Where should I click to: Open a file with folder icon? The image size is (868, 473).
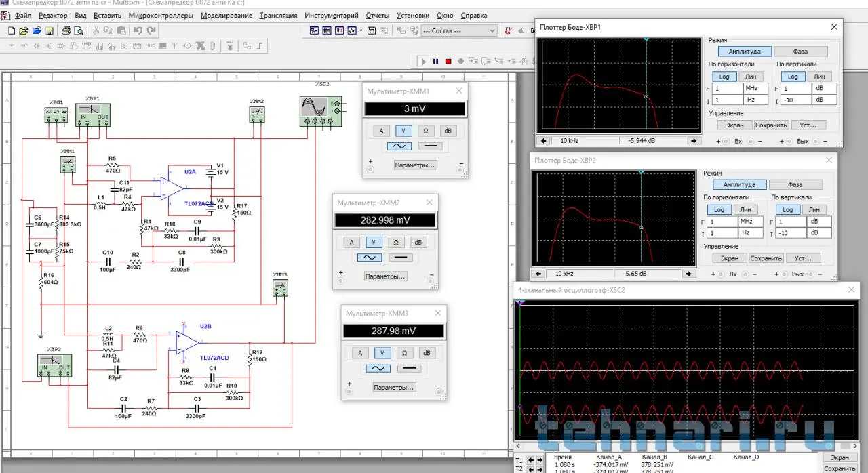click(24, 30)
